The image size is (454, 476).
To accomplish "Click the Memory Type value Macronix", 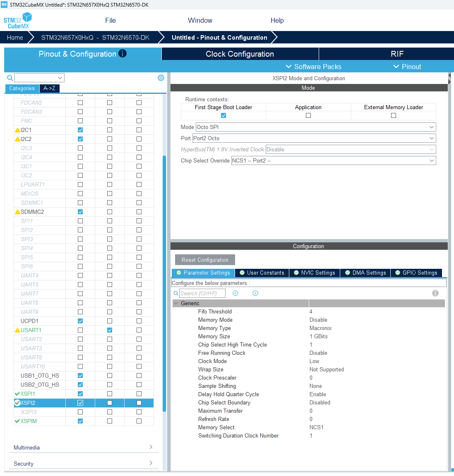I will pyautogui.click(x=320, y=328).
